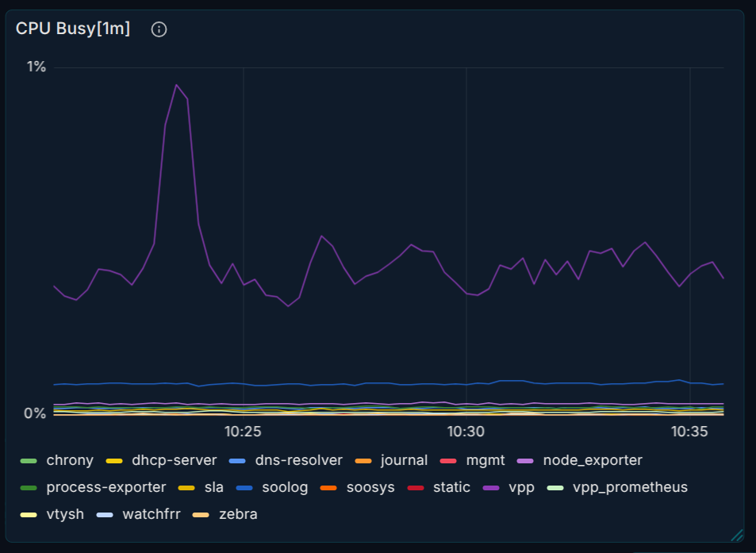Toggle the soosys series on or off

[x=369, y=487]
